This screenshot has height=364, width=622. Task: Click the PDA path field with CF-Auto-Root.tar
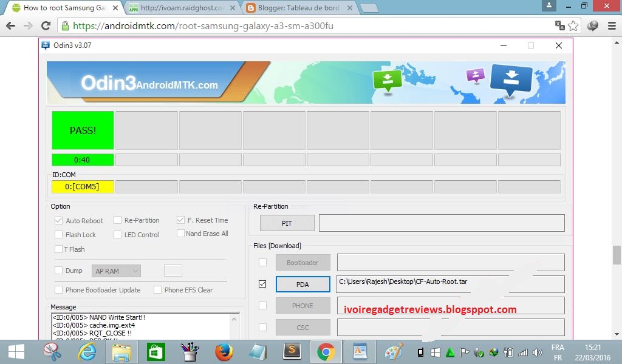coord(450,284)
